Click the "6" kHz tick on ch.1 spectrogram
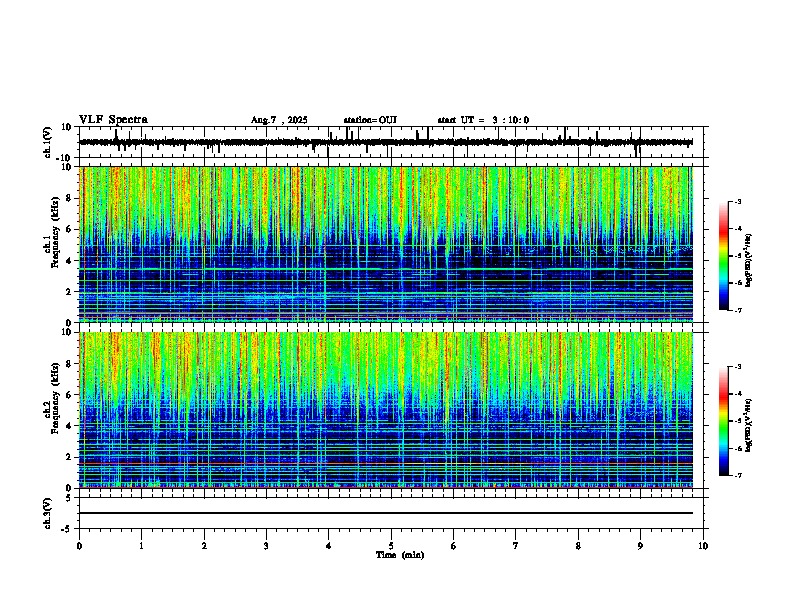Image resolution: width=792 pixels, height=612 pixels. pyautogui.click(x=70, y=229)
